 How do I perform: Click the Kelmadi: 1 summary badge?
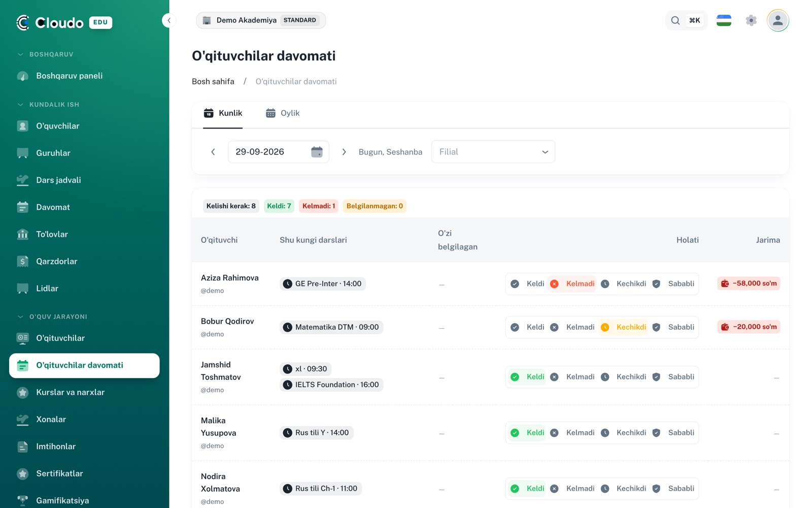tap(319, 206)
